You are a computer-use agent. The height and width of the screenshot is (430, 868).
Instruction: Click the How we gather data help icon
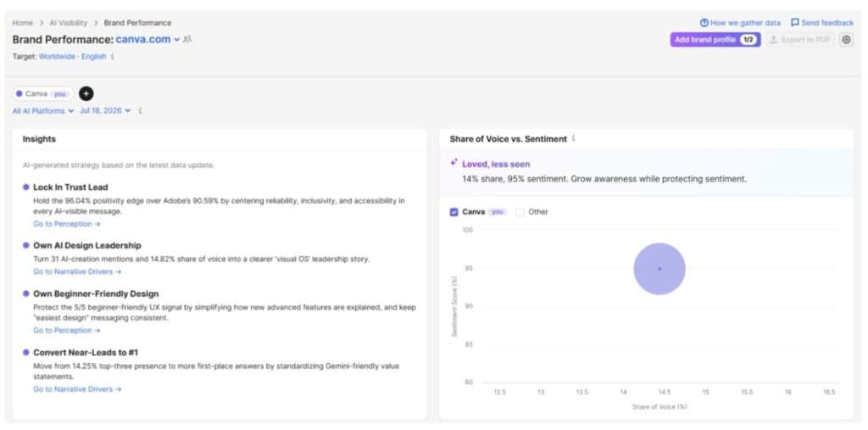(704, 23)
